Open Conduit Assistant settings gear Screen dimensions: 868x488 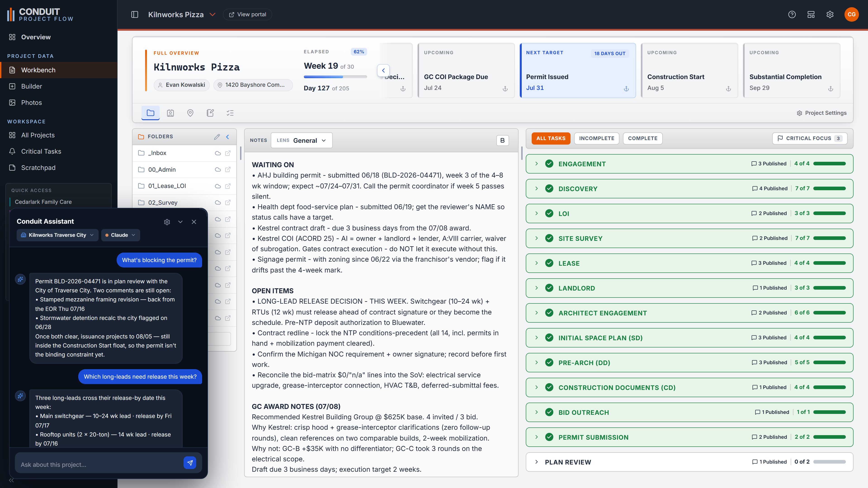[x=167, y=222]
